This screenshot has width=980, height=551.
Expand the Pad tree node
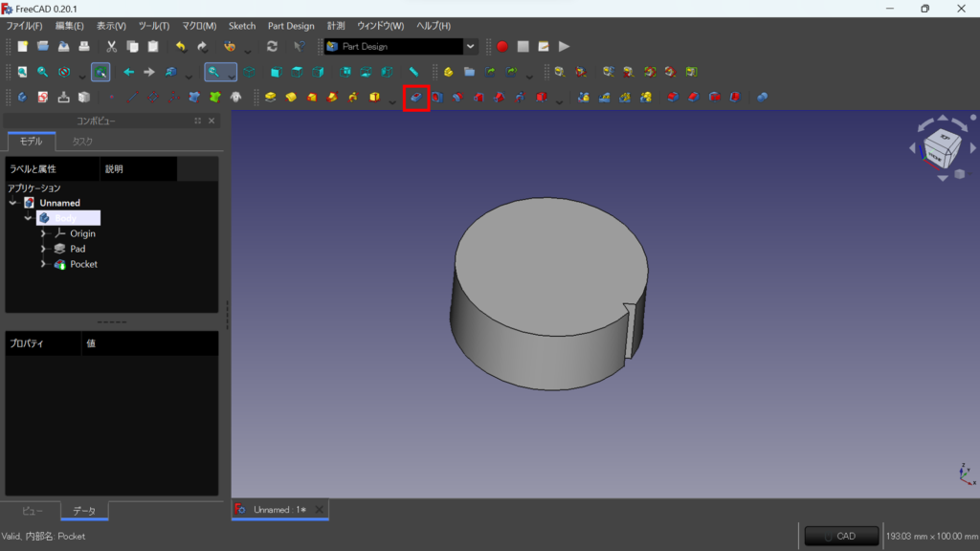click(43, 249)
